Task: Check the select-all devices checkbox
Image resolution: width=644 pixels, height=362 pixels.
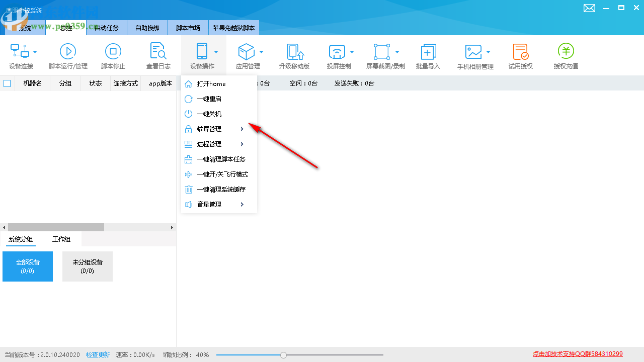Action: click(7, 83)
